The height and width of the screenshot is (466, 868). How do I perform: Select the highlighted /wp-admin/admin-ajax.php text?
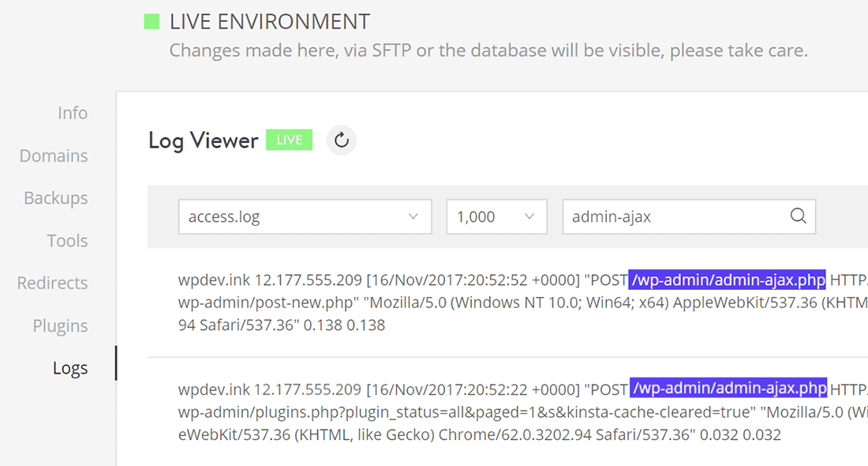[x=727, y=280]
